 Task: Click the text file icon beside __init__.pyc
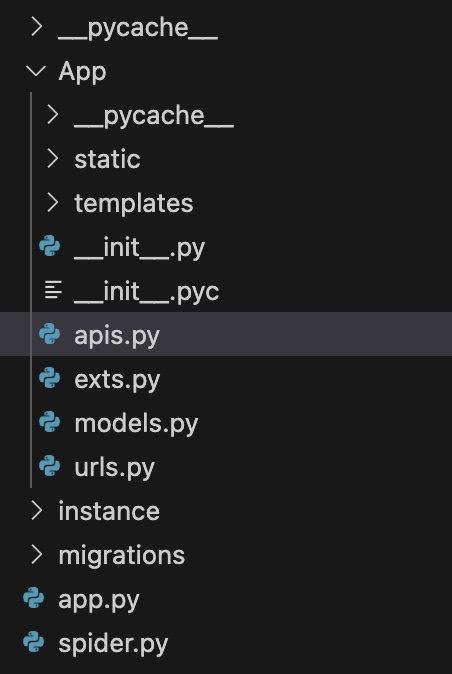[53, 290]
